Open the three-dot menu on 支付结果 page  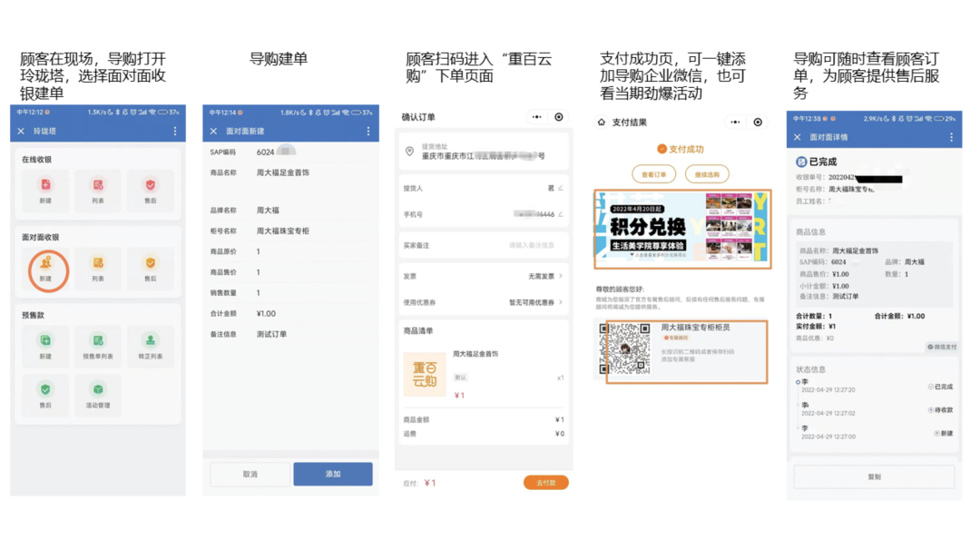[735, 123]
